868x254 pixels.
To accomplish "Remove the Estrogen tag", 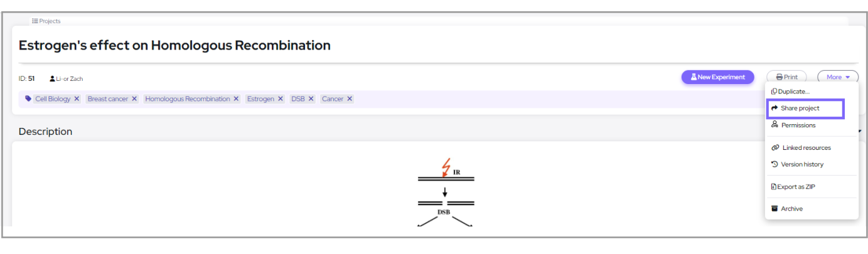I will (x=281, y=99).
